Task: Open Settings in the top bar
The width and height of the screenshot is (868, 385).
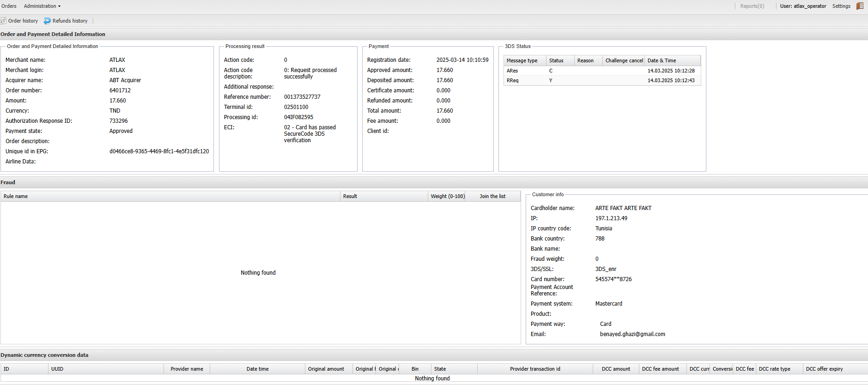Action: tap(841, 6)
